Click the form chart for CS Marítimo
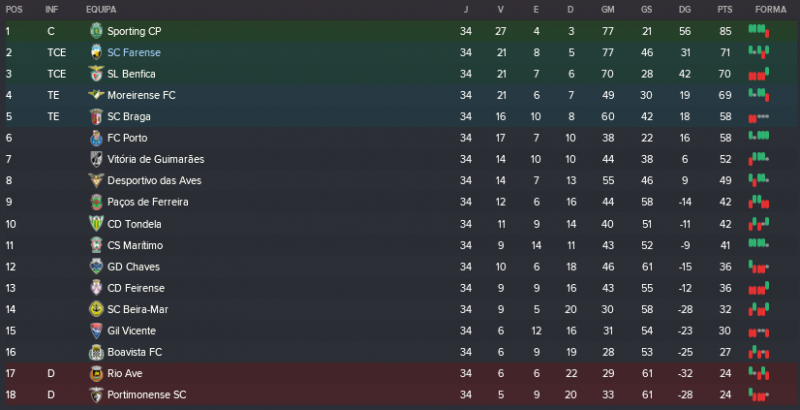800x410 pixels. 760,245
